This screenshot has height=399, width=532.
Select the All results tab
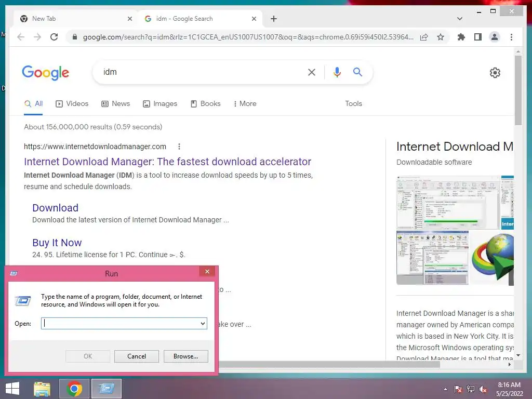click(33, 103)
